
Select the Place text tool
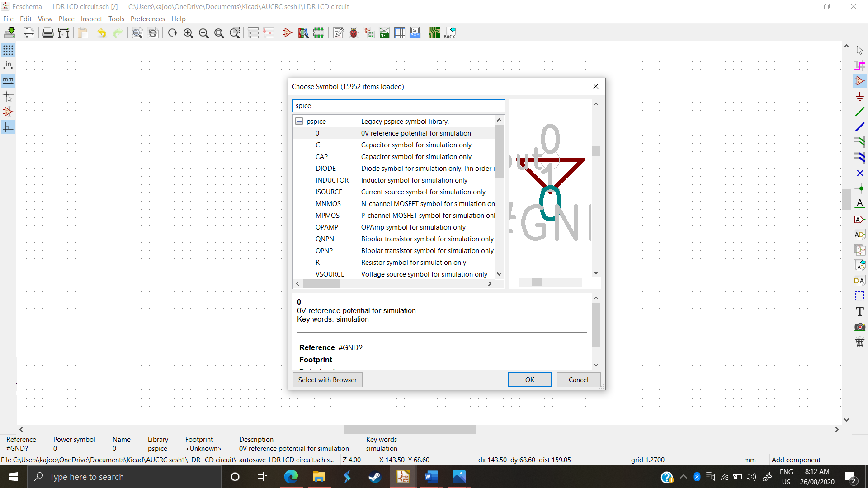coord(859,311)
